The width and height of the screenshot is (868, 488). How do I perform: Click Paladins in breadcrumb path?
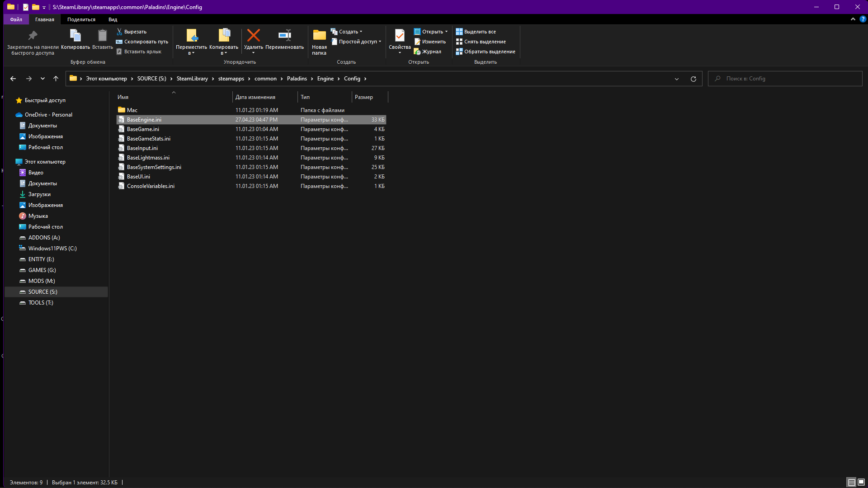[297, 79]
